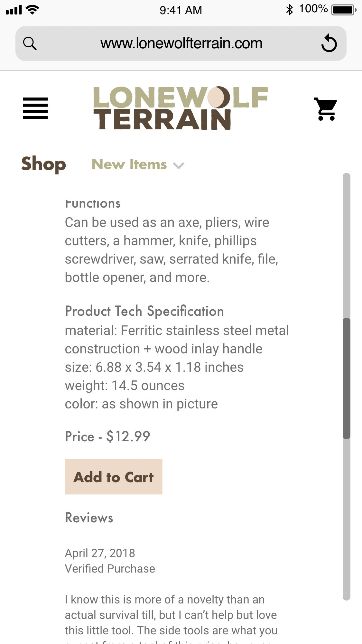
Task: Select the Shop heading
Action: [x=43, y=164]
